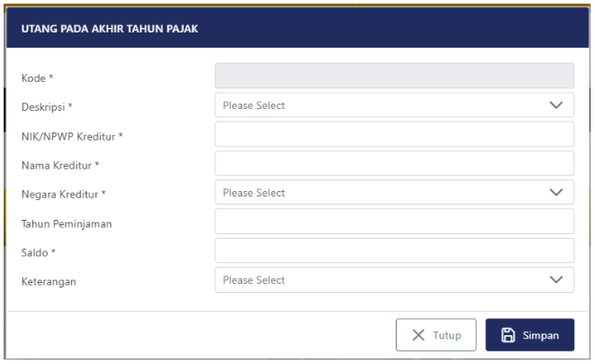This screenshot has width=595, height=364.
Task: Click the floppy disk icon on Simpan
Action: tap(508, 336)
